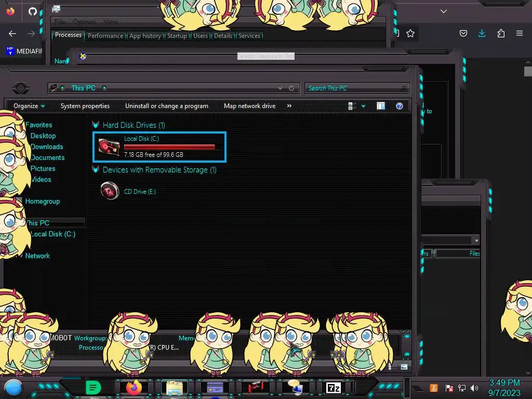Expand Firefox list all tabs chevron
The image size is (532, 399).
(444, 11)
